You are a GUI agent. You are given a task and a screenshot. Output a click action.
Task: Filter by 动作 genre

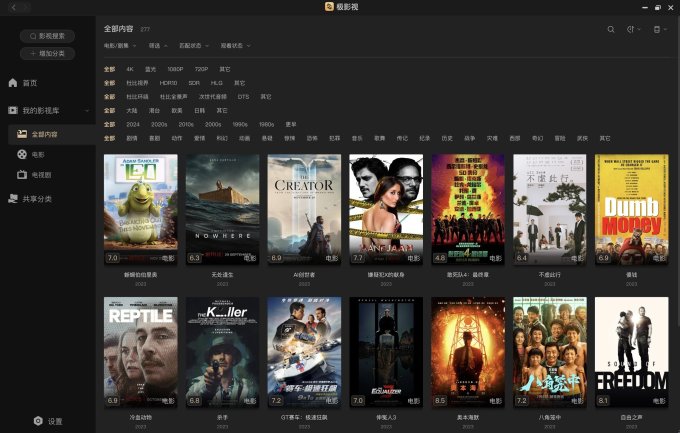pyautogui.click(x=177, y=138)
